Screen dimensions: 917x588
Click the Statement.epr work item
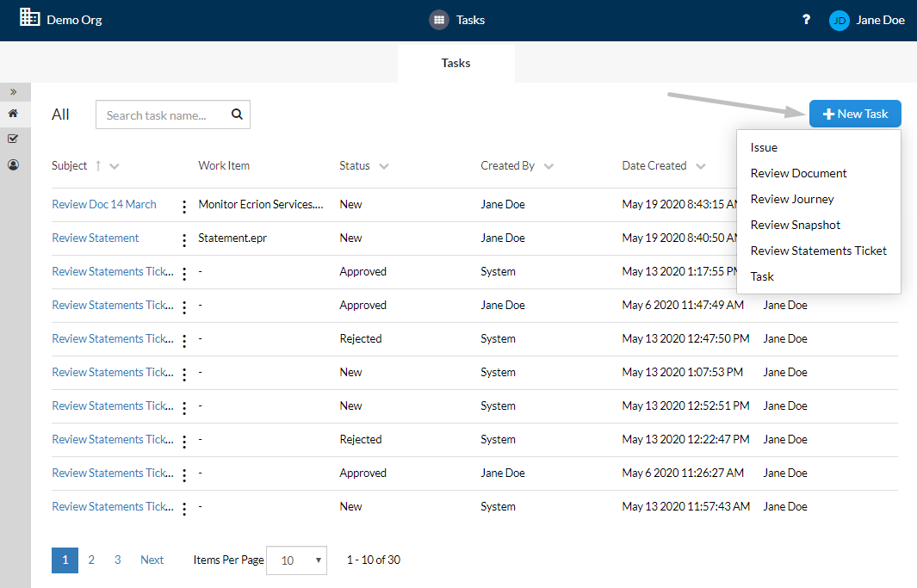click(x=232, y=238)
